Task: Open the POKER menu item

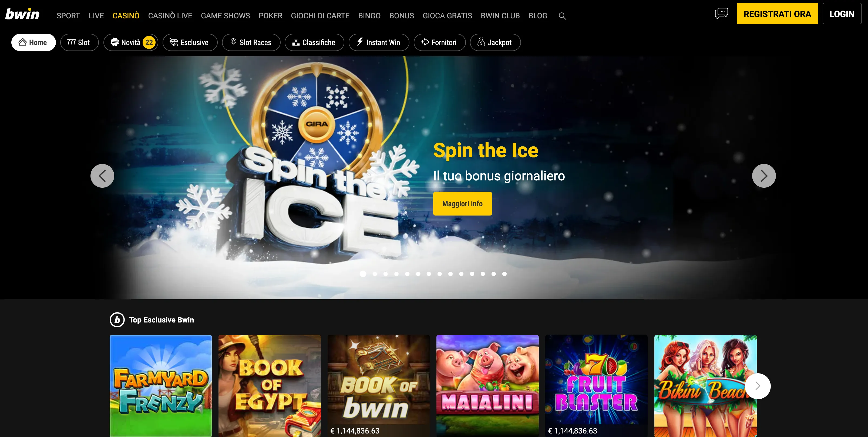Action: pyautogui.click(x=270, y=16)
